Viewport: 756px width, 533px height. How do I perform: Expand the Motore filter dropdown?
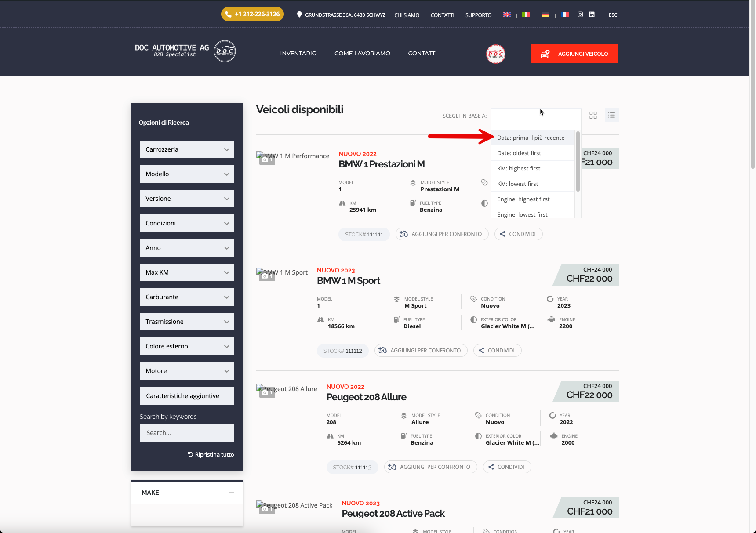[x=187, y=371]
